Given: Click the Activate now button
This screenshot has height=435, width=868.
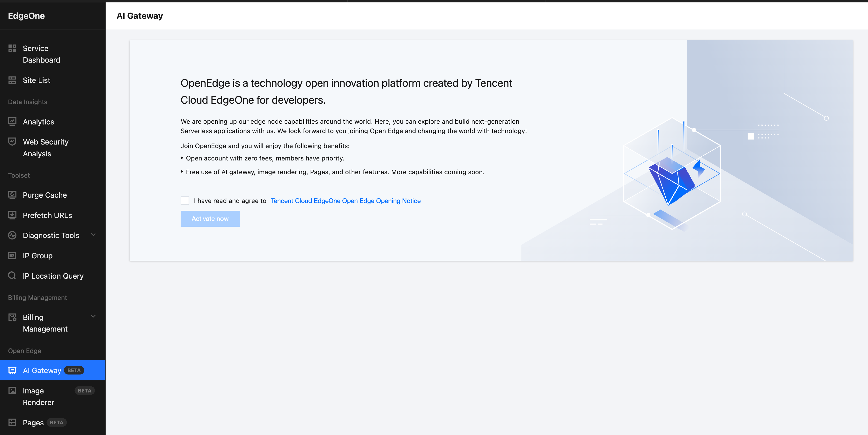Looking at the screenshot, I should pyautogui.click(x=210, y=218).
